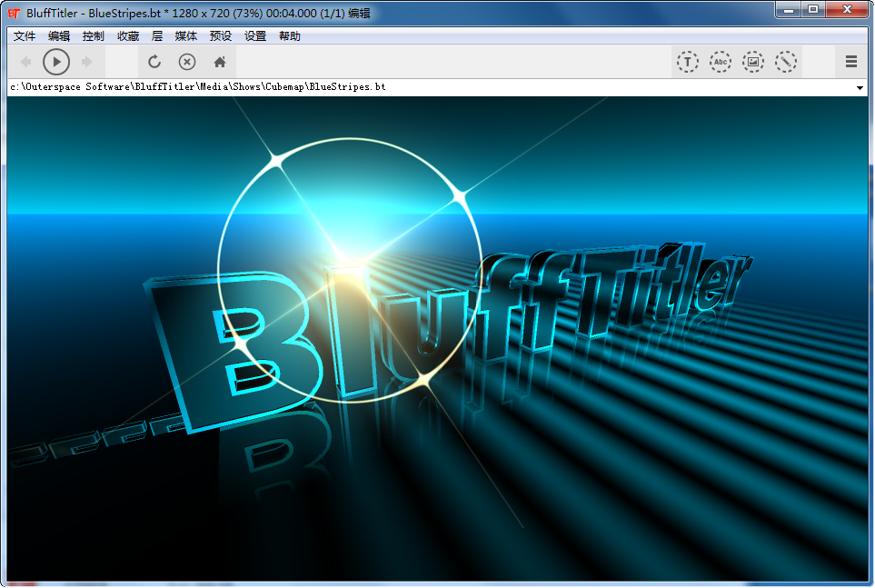Go to the previous show arrow
The image size is (875, 588).
coord(25,62)
